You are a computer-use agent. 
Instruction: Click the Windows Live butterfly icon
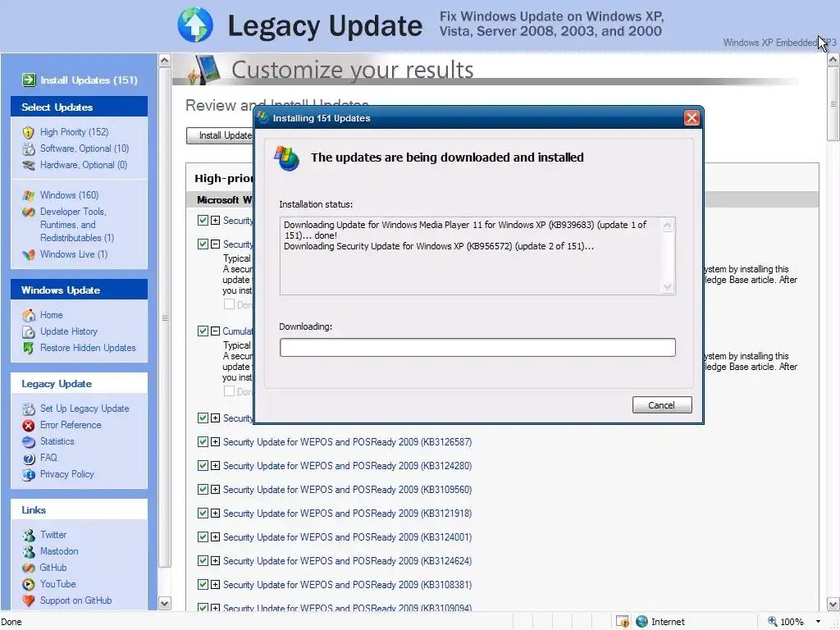pyautogui.click(x=29, y=254)
